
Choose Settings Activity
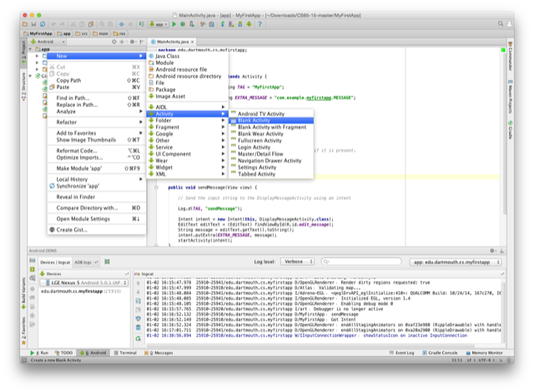tap(271, 167)
